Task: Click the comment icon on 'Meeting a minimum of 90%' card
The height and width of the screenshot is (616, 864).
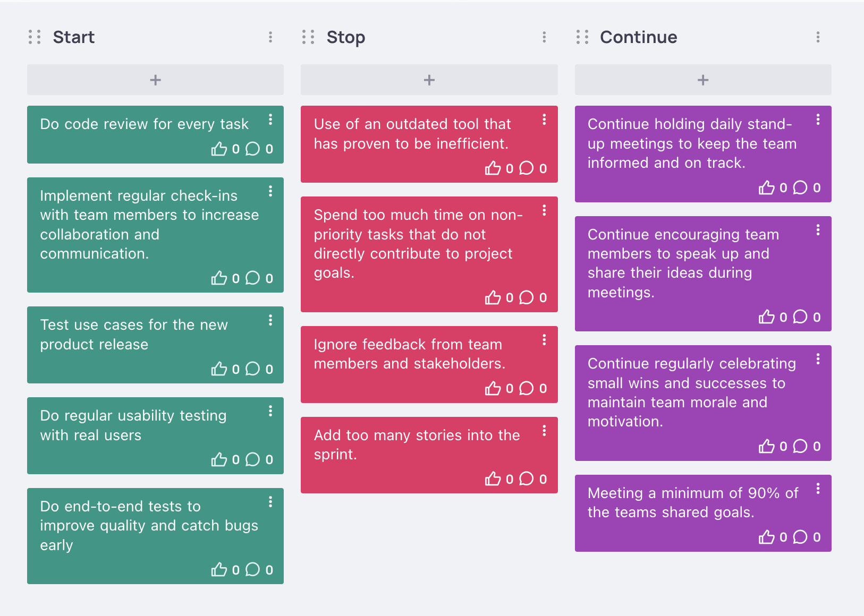Action: 800,537
